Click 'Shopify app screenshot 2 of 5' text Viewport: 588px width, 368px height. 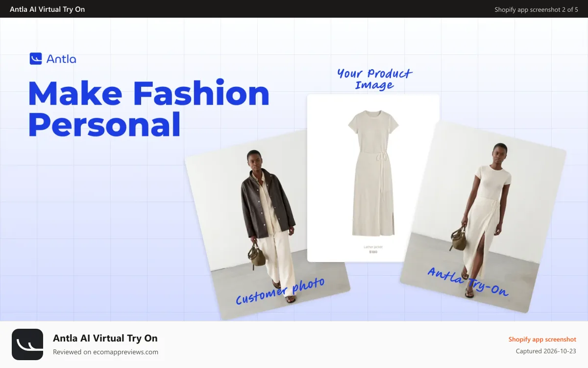coord(536,9)
